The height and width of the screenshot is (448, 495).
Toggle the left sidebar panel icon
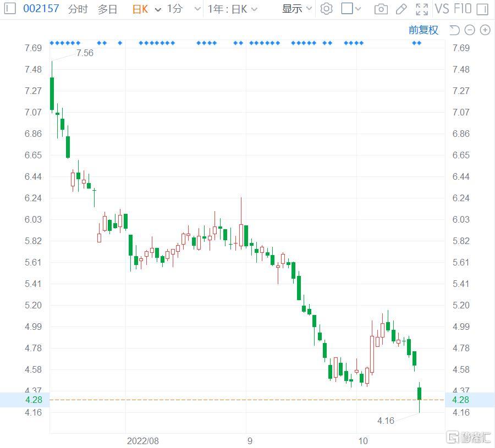[10, 8]
